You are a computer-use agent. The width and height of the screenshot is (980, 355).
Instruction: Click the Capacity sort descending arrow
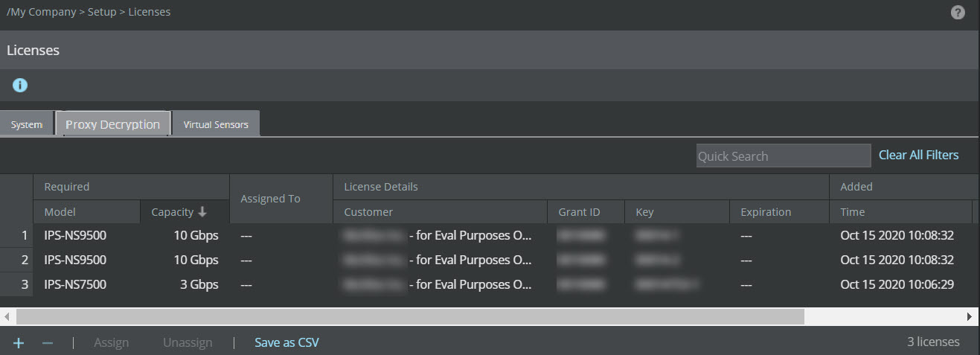click(202, 212)
